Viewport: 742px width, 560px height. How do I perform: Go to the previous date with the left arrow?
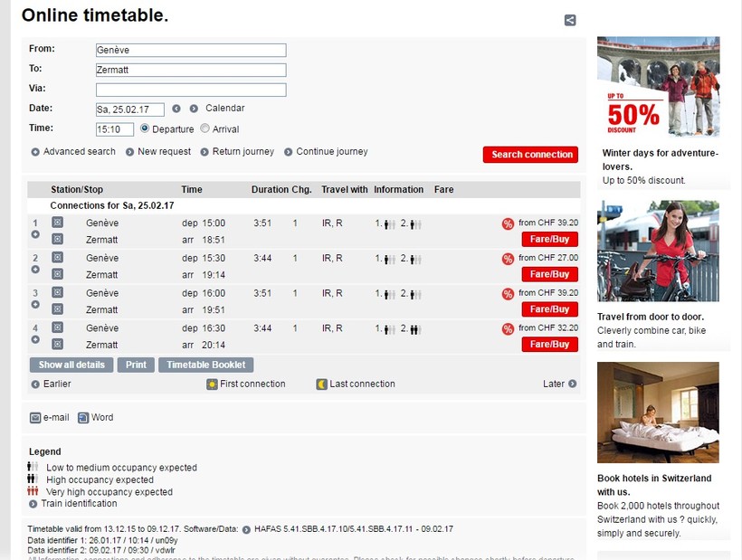(176, 109)
